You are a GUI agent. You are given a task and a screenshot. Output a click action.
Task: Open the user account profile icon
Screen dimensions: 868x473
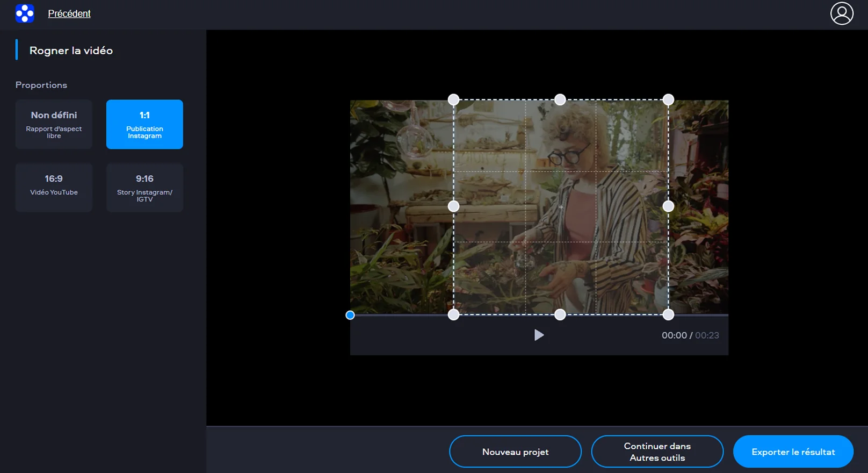[842, 13]
